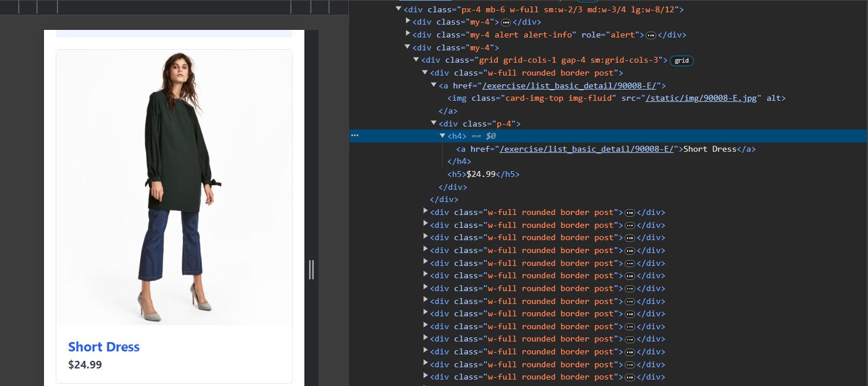Viewport: 868px width, 386px height.
Task: Select the h5 $24.99 row in DOM
Action: click(483, 174)
